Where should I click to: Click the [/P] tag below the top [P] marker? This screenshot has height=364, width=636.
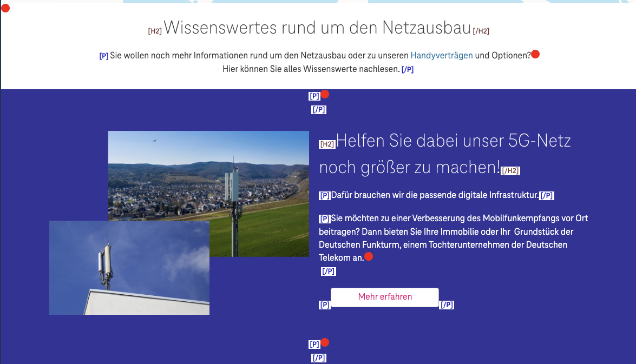(319, 109)
